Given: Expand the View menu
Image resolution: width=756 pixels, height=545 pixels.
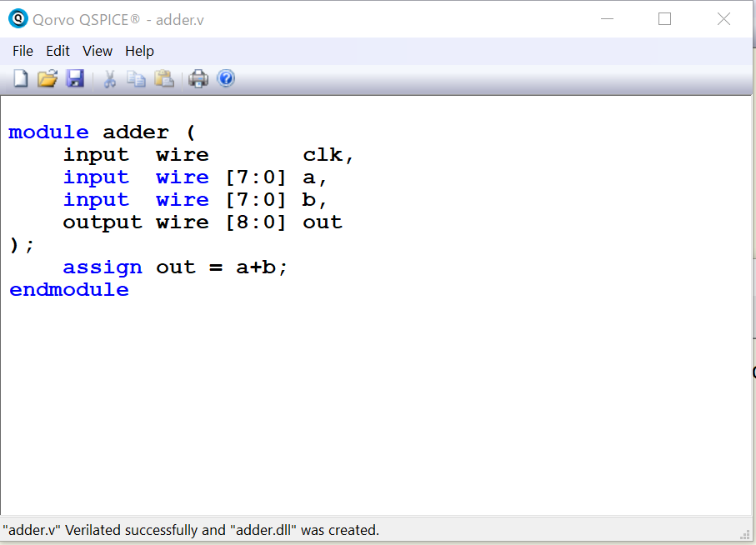Looking at the screenshot, I should [98, 51].
